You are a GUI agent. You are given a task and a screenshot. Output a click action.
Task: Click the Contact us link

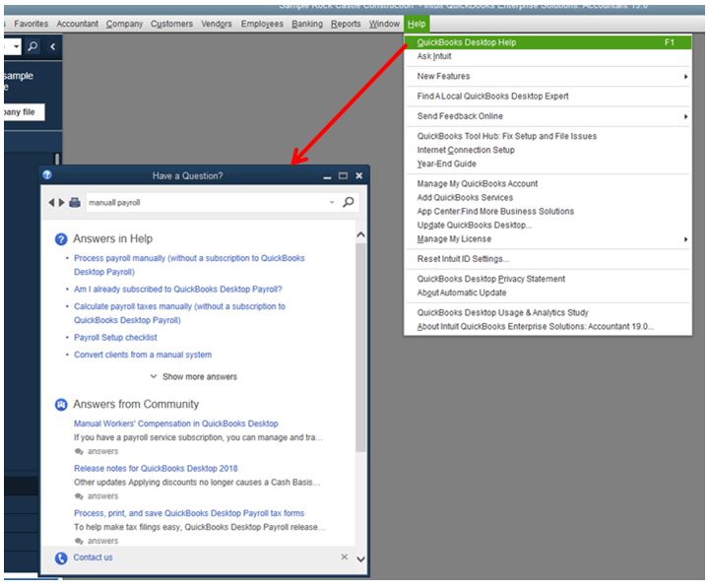pos(93,557)
